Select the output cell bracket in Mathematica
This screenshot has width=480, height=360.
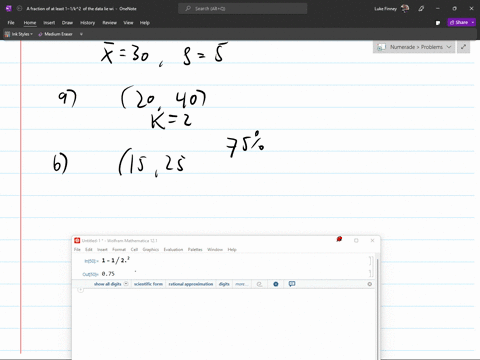coord(371,274)
